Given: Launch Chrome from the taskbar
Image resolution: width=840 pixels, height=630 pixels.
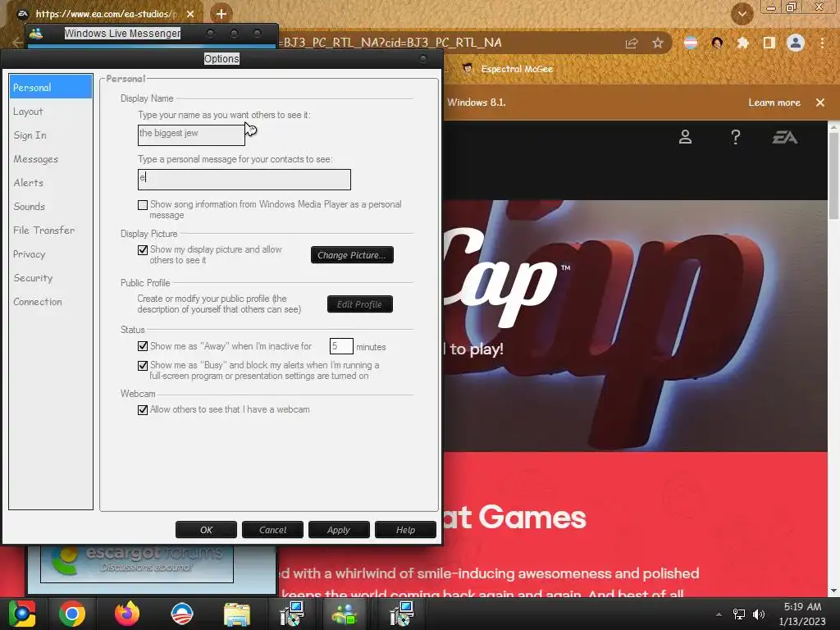Looking at the screenshot, I should [72, 614].
